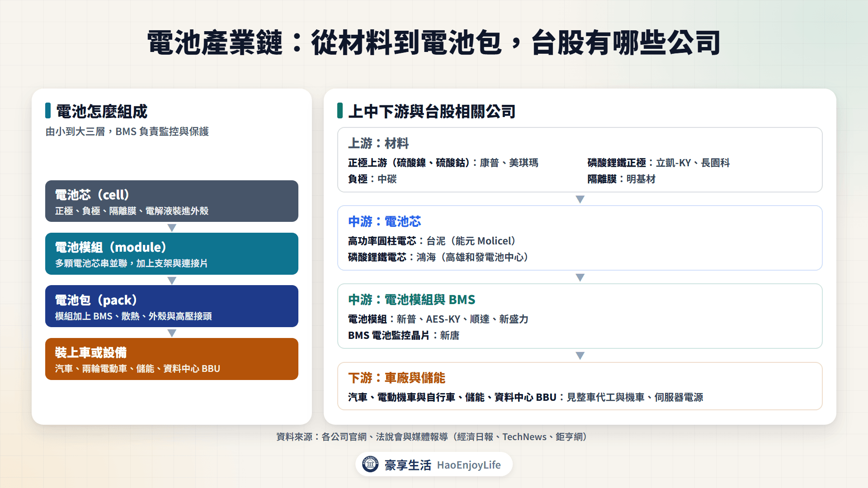Select the orange 裝上車或設備 block
The image size is (868, 488).
click(x=172, y=359)
